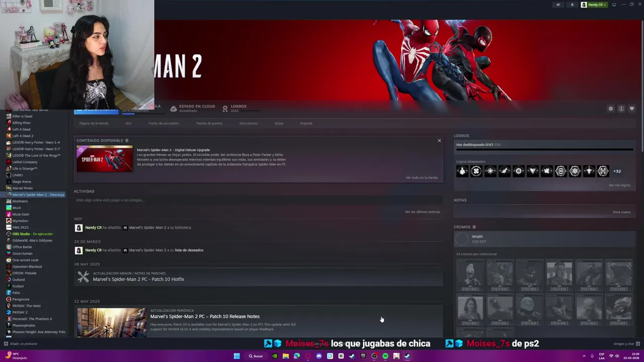Open first trading card in Cromos
Image resolution: width=644 pixels, height=362 pixels.
470,275
